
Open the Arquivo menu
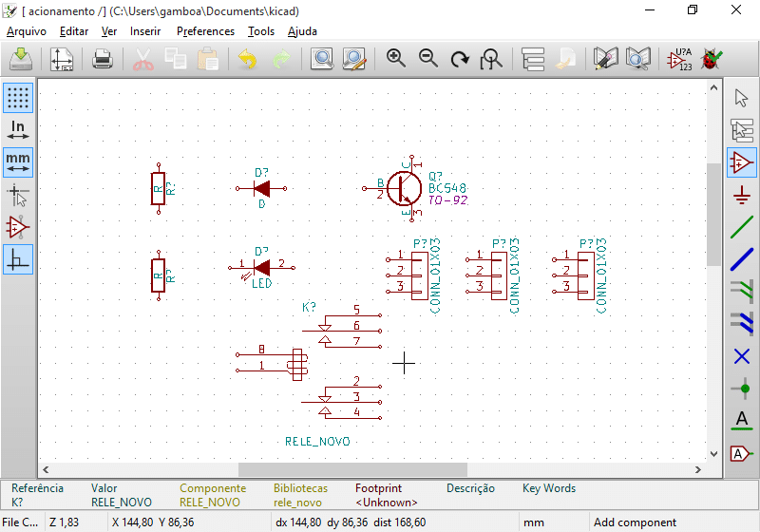coord(27,30)
